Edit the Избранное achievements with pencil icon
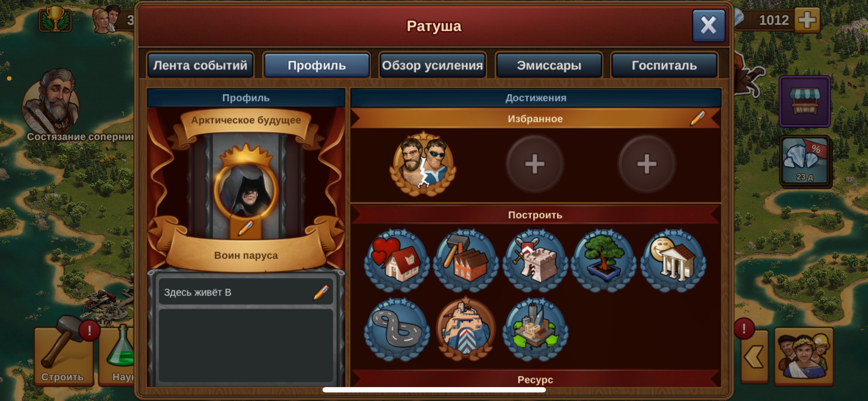 pyautogui.click(x=697, y=118)
